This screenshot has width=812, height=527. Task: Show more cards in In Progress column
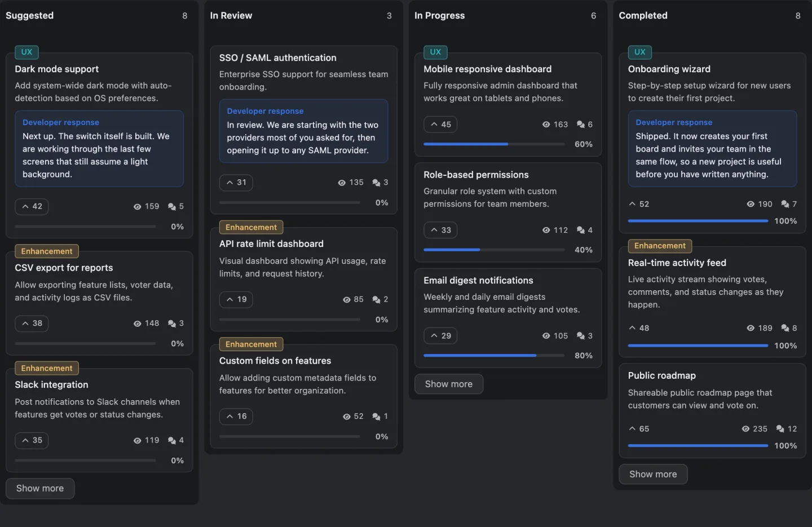(449, 384)
